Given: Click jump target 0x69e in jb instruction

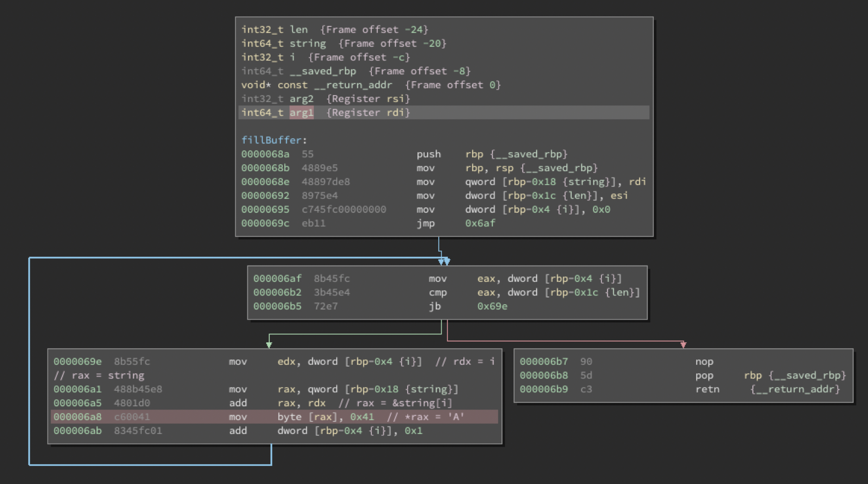Looking at the screenshot, I should tap(492, 306).
